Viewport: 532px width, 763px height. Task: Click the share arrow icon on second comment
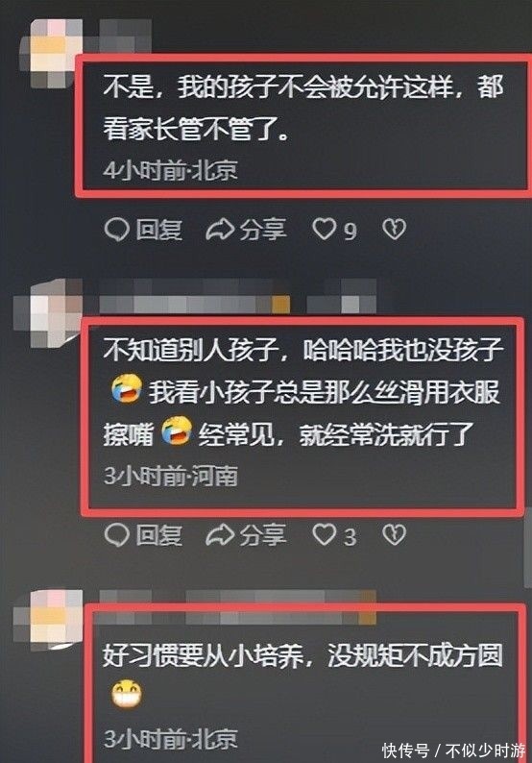coord(220,535)
